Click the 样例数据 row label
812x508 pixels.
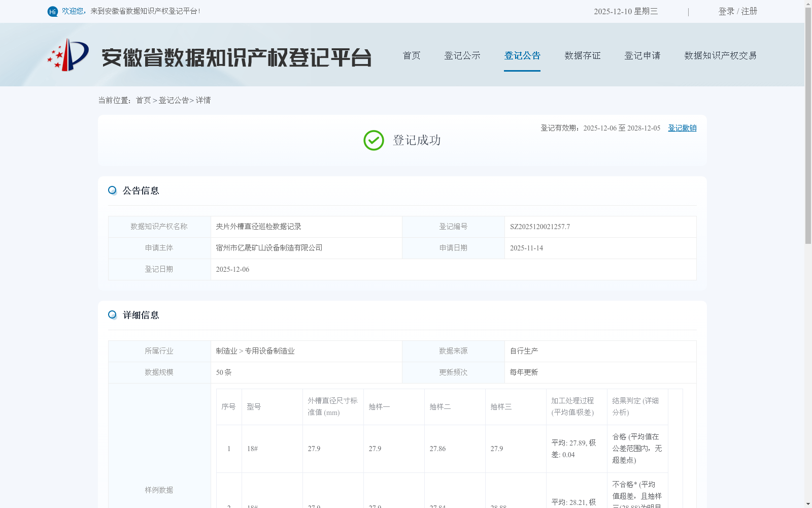[159, 490]
